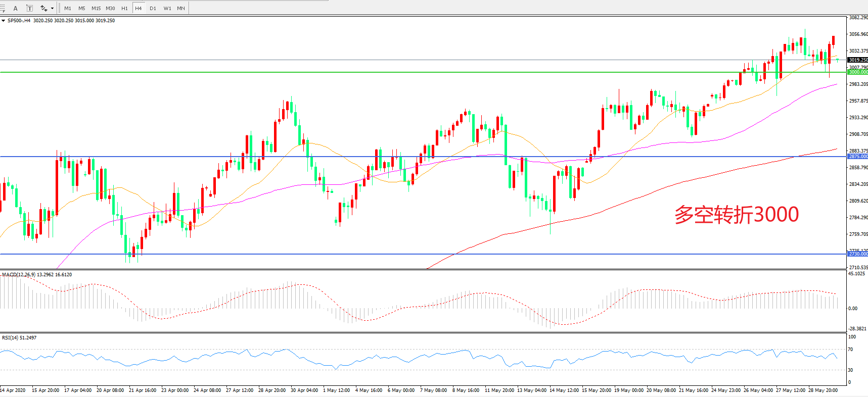Select the H1 timeframe button

pos(124,8)
